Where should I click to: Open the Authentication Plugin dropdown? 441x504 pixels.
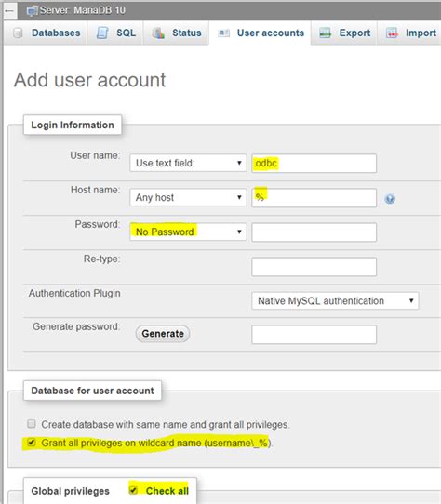[x=335, y=301]
